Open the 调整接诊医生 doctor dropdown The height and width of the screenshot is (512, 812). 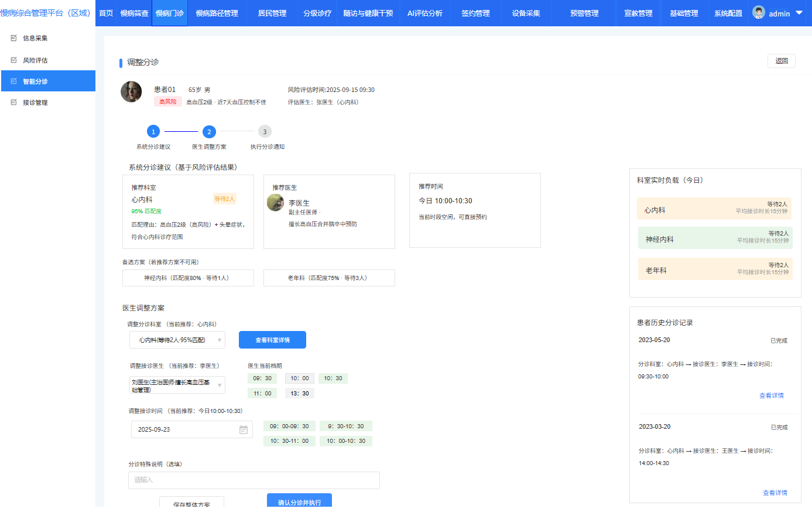pos(177,385)
